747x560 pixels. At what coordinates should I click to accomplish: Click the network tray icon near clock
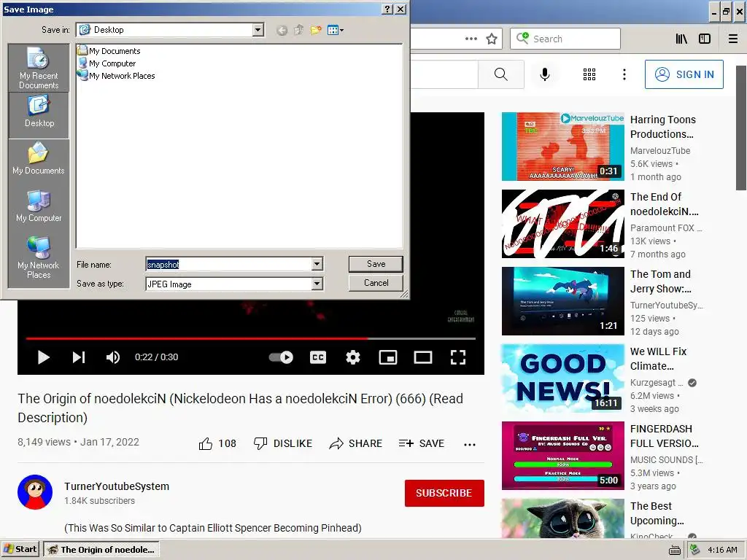click(694, 550)
